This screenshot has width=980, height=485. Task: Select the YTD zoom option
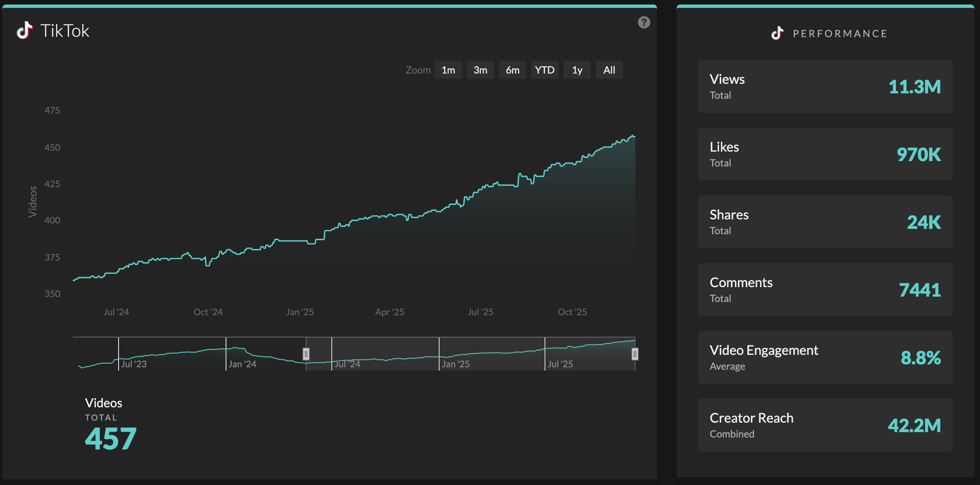545,70
